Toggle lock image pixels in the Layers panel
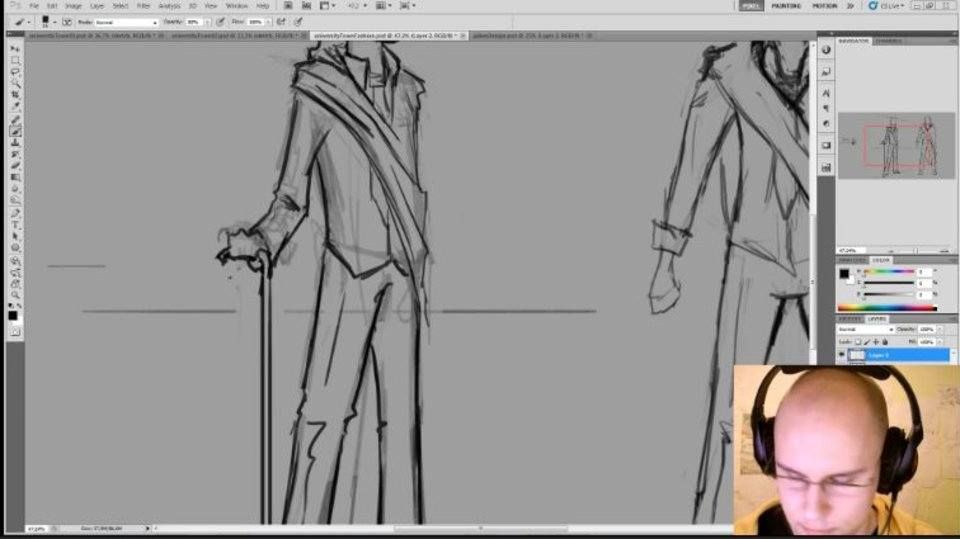Image resolution: width=960 pixels, height=539 pixels. point(866,341)
